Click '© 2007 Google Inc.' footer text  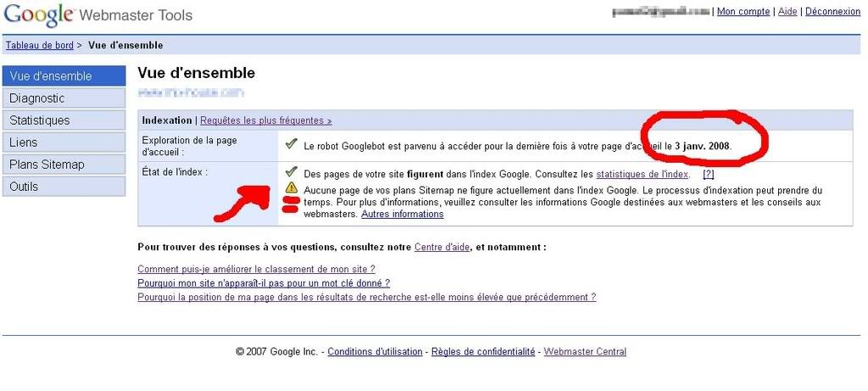[x=277, y=352]
